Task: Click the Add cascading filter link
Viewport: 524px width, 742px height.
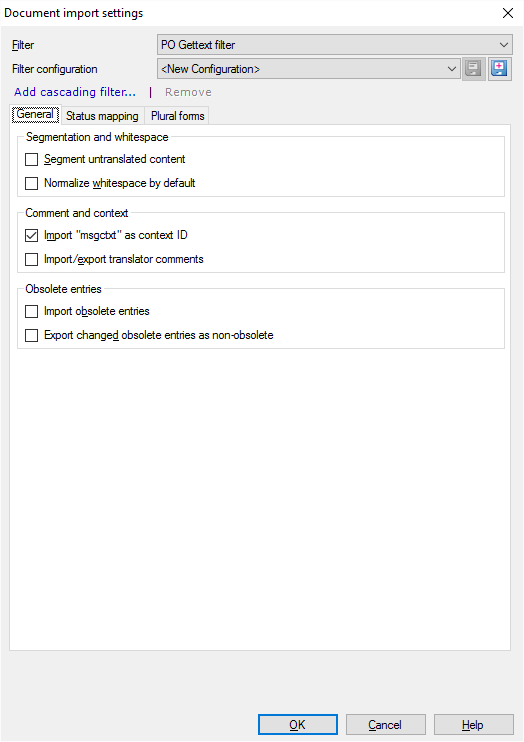Action: pos(75,92)
